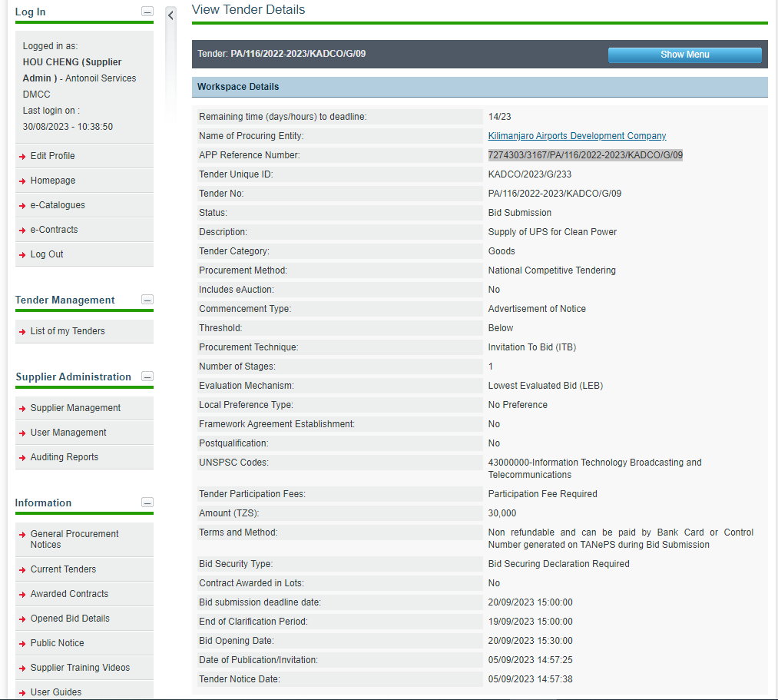
Task: Click the red arrow beside e-Contracts
Action: [22, 231]
